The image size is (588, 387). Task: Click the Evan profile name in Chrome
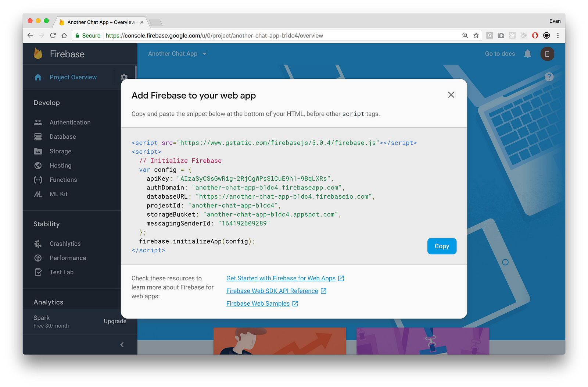pyautogui.click(x=555, y=21)
